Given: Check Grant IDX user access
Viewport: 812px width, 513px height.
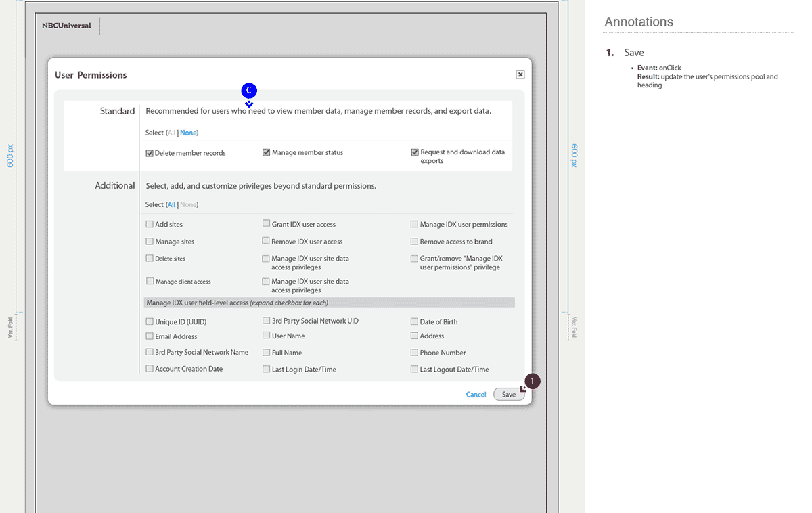Looking at the screenshot, I should point(267,223).
